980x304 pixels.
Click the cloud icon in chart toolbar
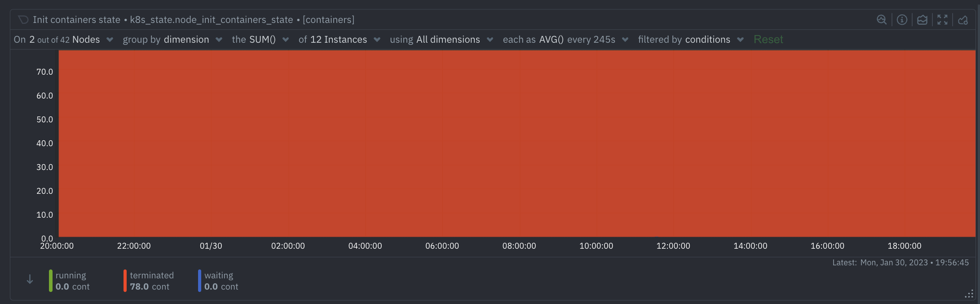[x=962, y=20]
